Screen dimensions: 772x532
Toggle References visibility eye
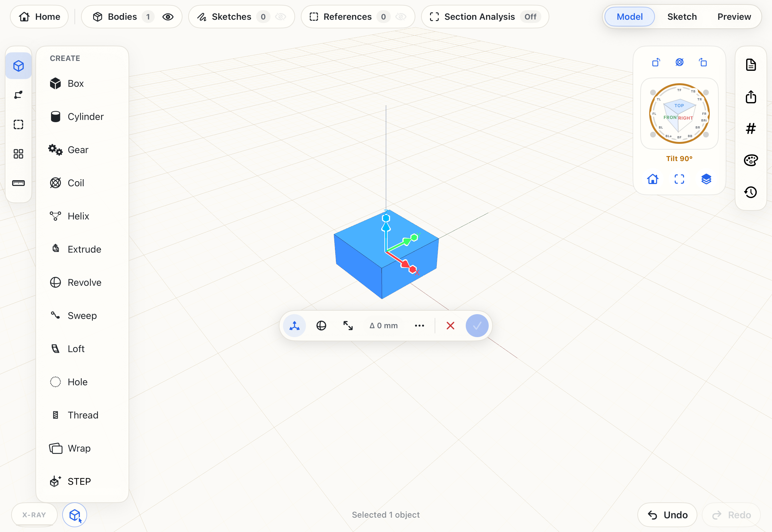pyautogui.click(x=401, y=17)
